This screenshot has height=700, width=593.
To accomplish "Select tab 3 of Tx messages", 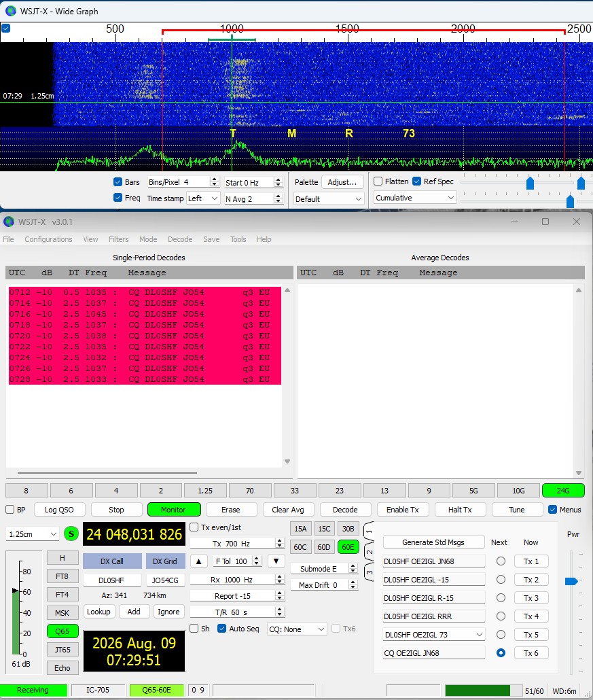I will [x=370, y=572].
